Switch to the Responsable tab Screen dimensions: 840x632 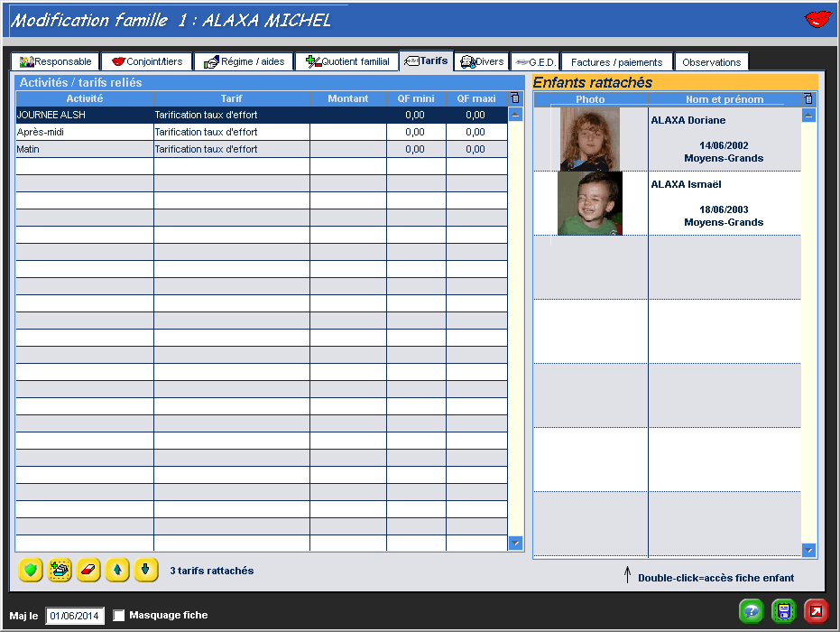[56, 62]
